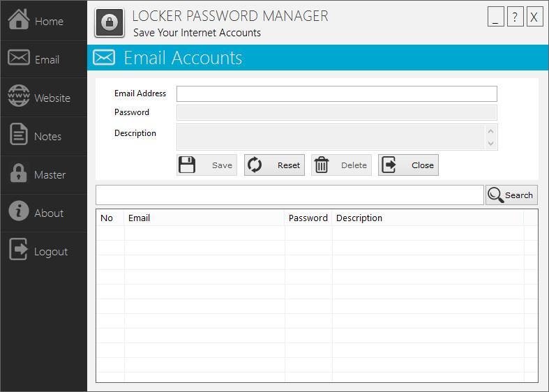Open the Email envelope icon in sidebar
Viewport: 549px width, 392px height.
tap(19, 57)
